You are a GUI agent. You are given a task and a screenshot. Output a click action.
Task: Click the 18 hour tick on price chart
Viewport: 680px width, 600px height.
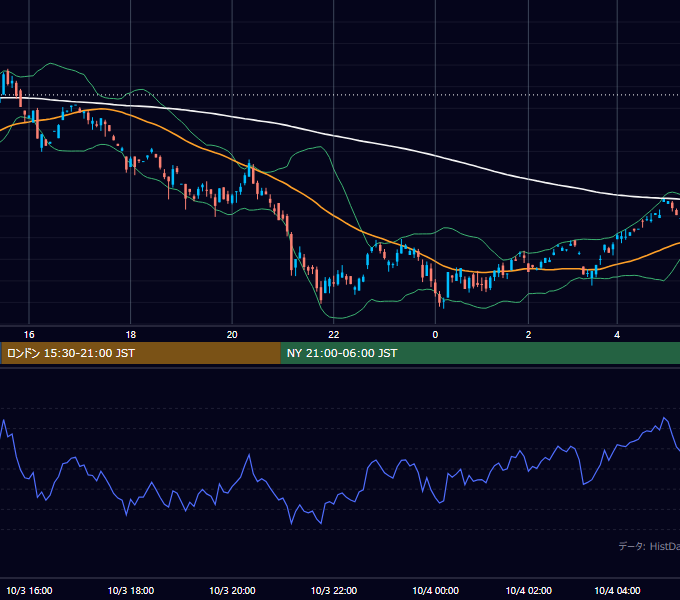coord(131,335)
